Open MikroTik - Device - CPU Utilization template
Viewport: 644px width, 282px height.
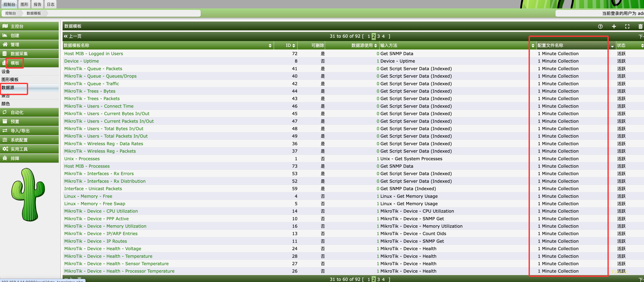[101, 211]
